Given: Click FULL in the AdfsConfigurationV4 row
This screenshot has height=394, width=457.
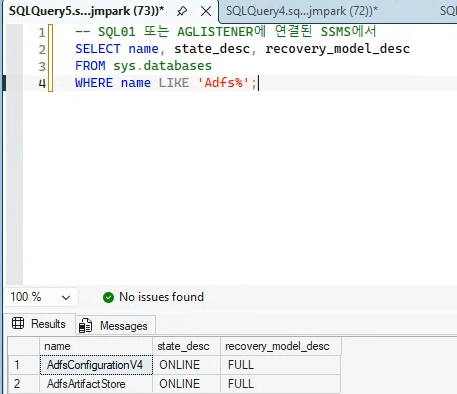Looking at the screenshot, I should pyautogui.click(x=281, y=365).
